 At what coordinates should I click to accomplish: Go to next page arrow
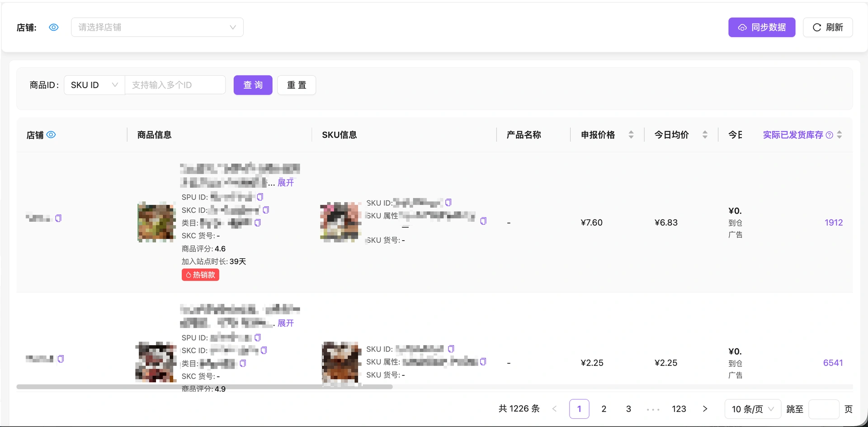[705, 409]
